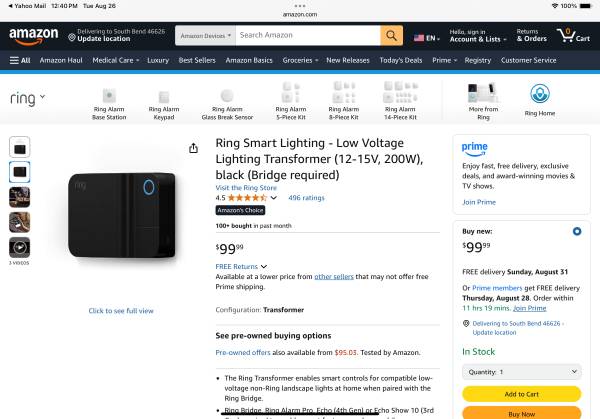Image resolution: width=600 pixels, height=419 pixels.
Task: Go to the Amazon home logo
Action: click(34, 36)
